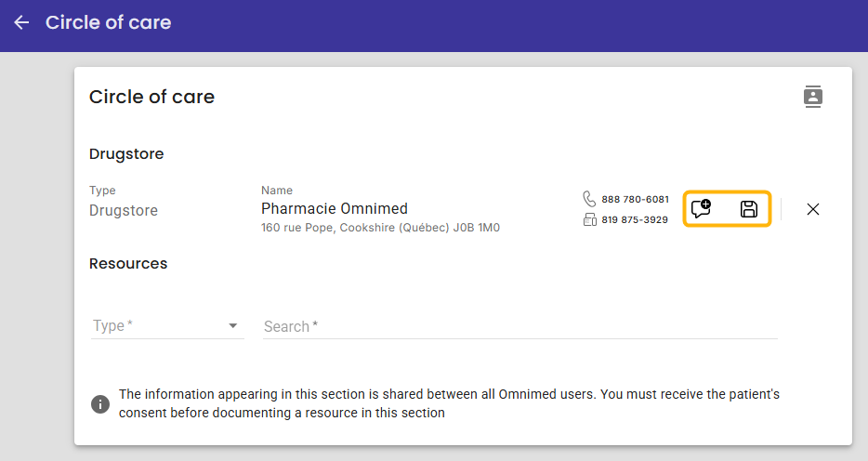
Task: Open the contacts directory icon
Action: [812, 97]
